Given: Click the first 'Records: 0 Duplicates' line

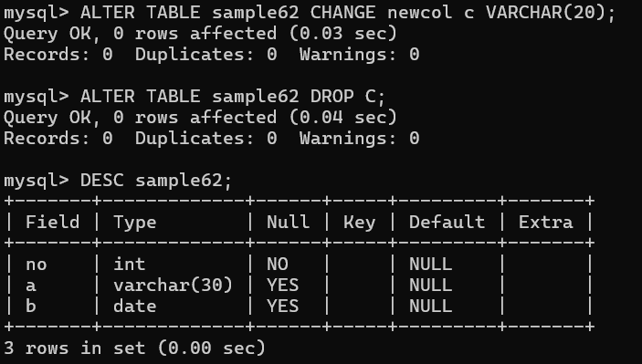Looking at the screenshot, I should pos(211,55).
